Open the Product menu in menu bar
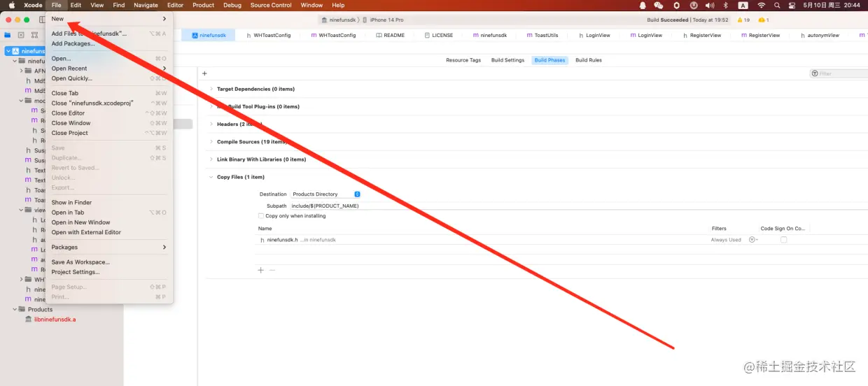The image size is (868, 386). (203, 5)
